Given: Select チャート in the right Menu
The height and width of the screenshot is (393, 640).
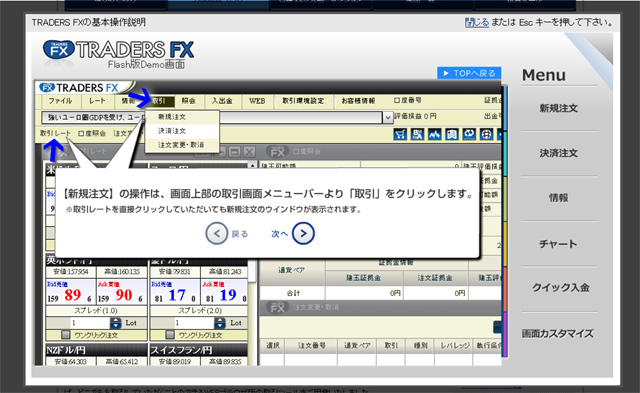Looking at the screenshot, I should (x=558, y=244).
